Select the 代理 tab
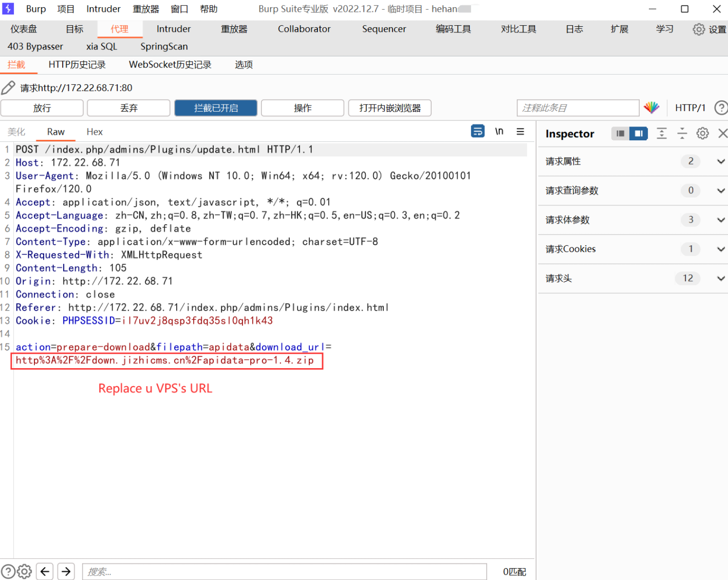The height and width of the screenshot is (580, 728). tap(120, 29)
